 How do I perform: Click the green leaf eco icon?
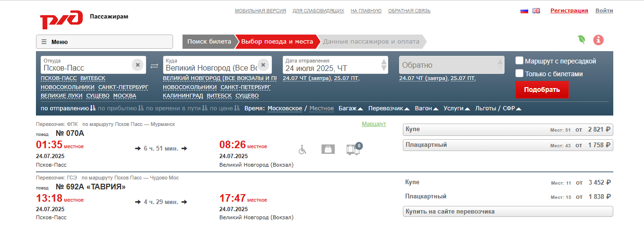click(582, 40)
